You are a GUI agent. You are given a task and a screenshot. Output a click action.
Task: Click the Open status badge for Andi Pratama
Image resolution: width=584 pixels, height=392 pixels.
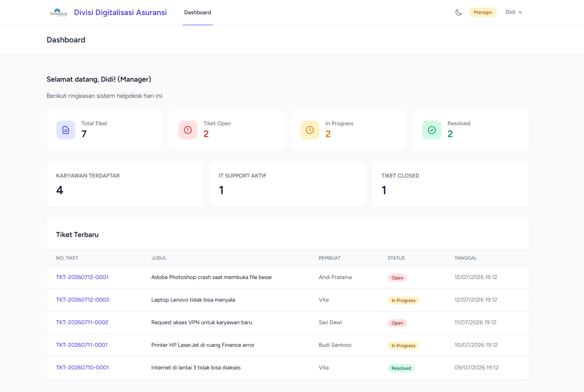397,278
